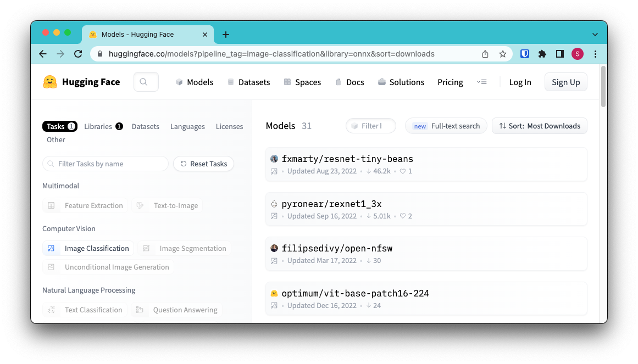Toggle the Image Segmentation task filter
This screenshot has width=638, height=364.
[x=184, y=248]
